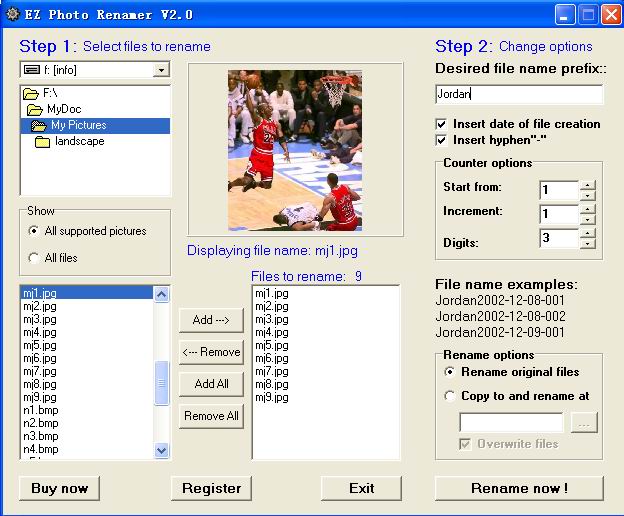The image size is (624, 516).
Task: Select the landscape folder in tree
Action: [79, 142]
